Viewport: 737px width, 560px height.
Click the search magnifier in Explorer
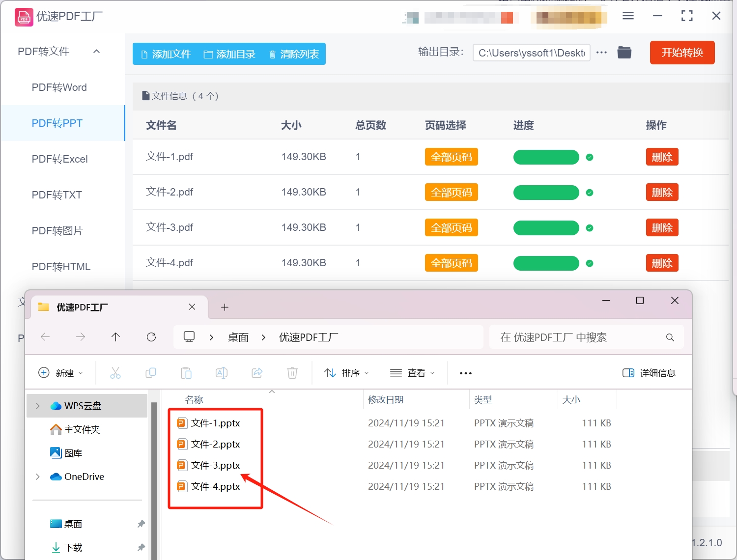pos(670,337)
